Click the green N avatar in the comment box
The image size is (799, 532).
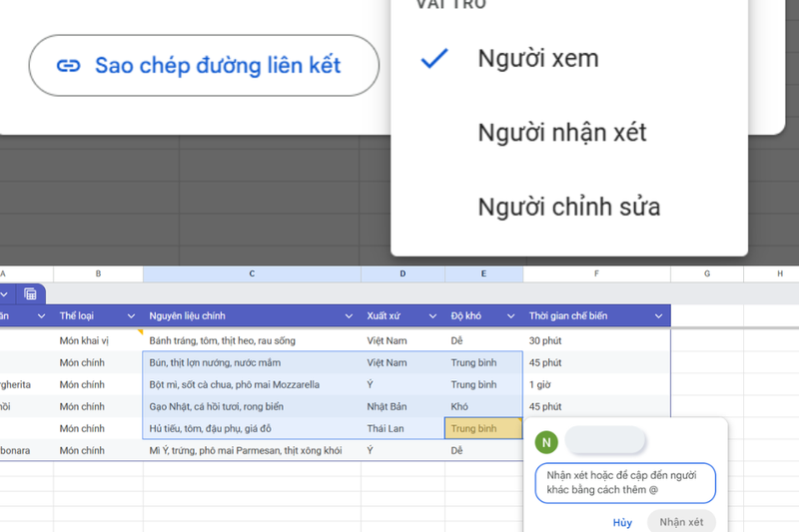tap(546, 442)
